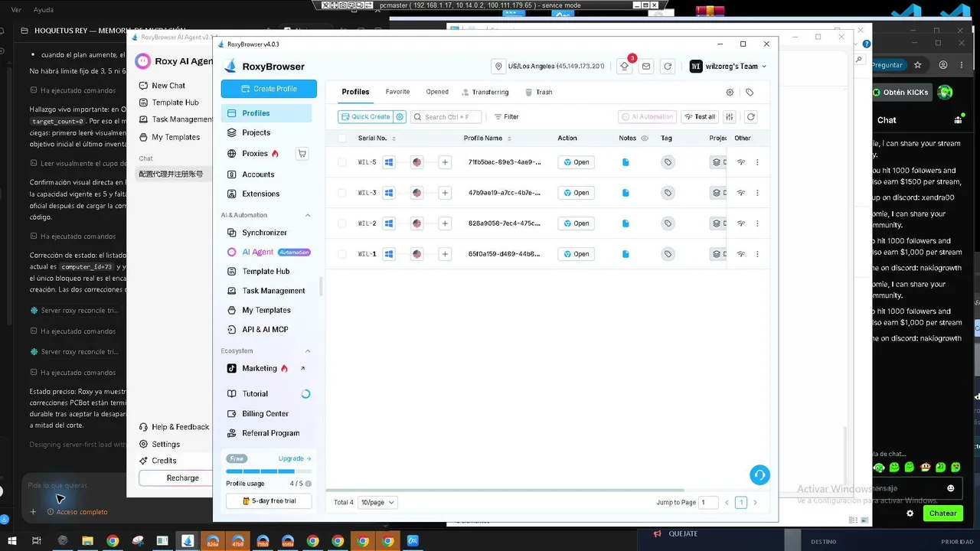The image size is (980, 551).
Task: Open the support headset floating button
Action: coord(759,475)
